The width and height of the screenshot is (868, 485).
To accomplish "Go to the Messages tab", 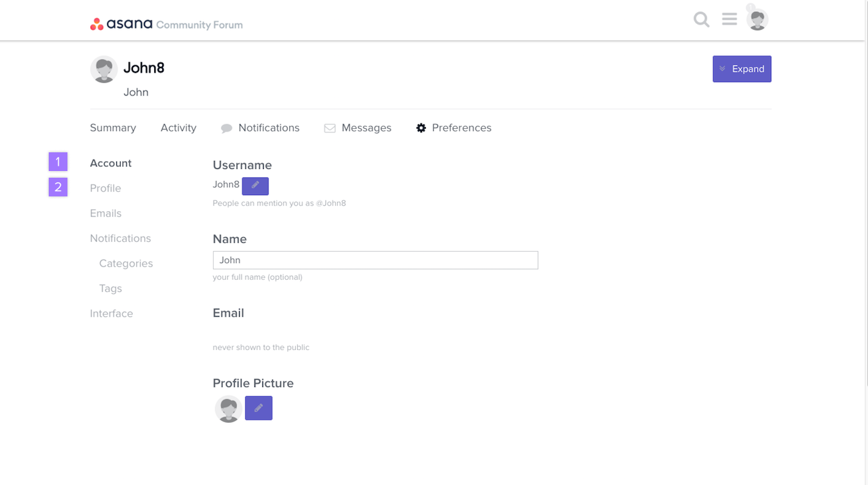I will (x=358, y=128).
